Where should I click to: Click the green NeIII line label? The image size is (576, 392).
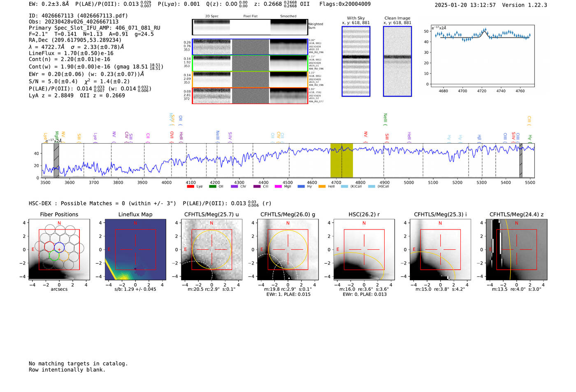point(385,120)
